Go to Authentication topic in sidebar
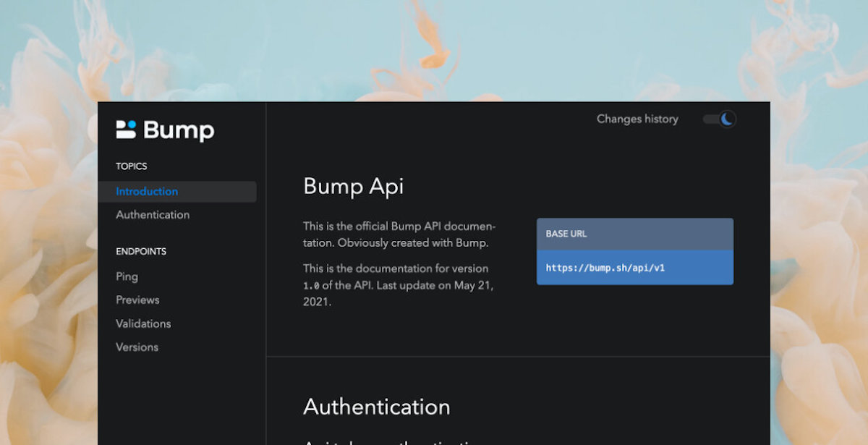 tap(153, 215)
